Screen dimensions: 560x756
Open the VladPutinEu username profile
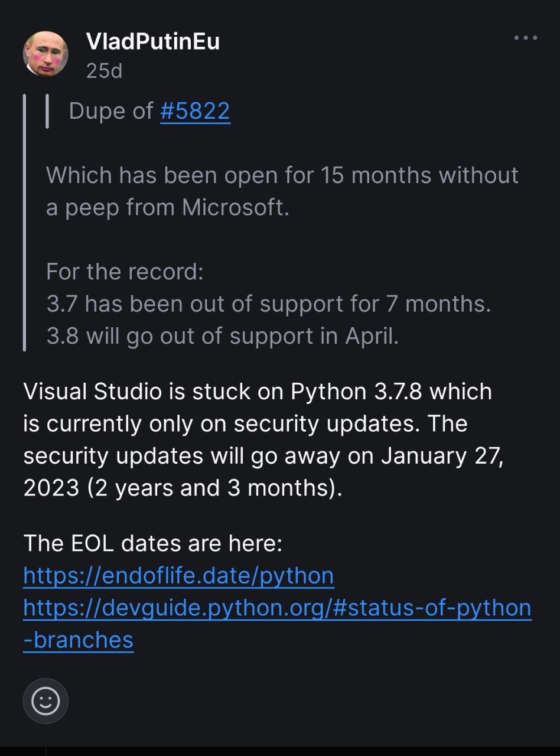[x=153, y=41]
